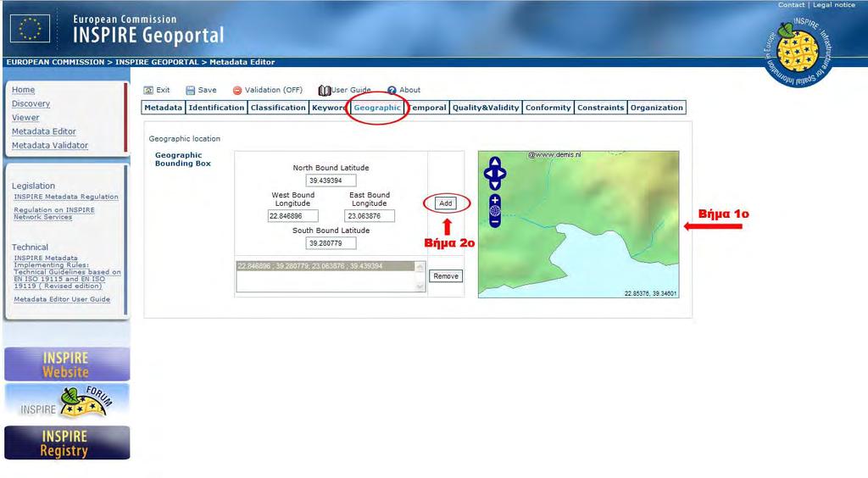Screen dimensions: 868x478
Task: Open the Viewer sidebar link
Action: (x=25, y=117)
